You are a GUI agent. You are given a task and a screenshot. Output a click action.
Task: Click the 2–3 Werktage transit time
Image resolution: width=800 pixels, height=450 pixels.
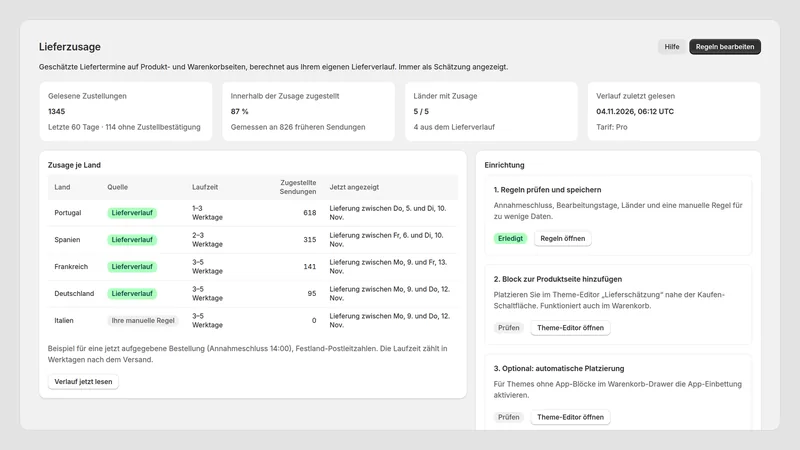207,240
